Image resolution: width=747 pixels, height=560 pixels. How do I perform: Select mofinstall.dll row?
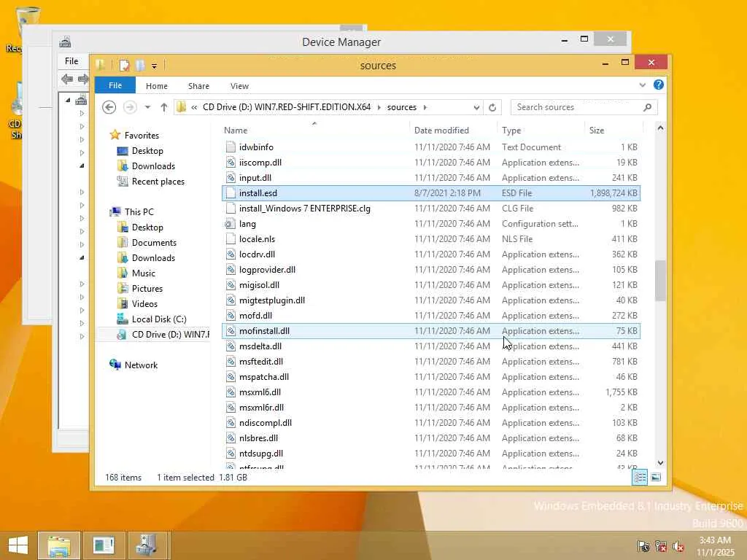[431, 330]
